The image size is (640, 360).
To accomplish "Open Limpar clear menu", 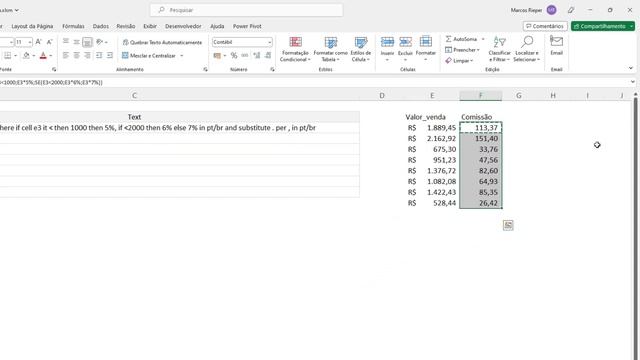I will click(x=459, y=60).
